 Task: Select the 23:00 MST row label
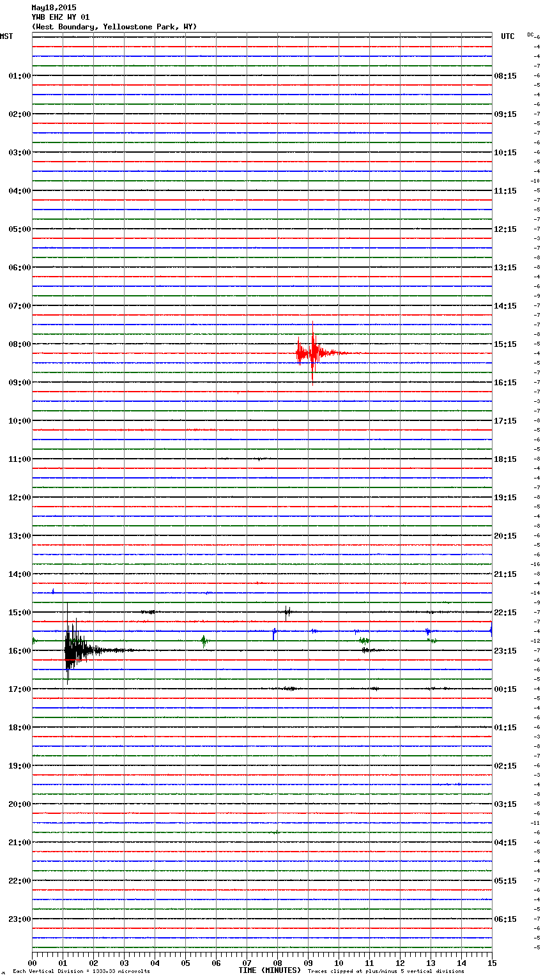19,919
